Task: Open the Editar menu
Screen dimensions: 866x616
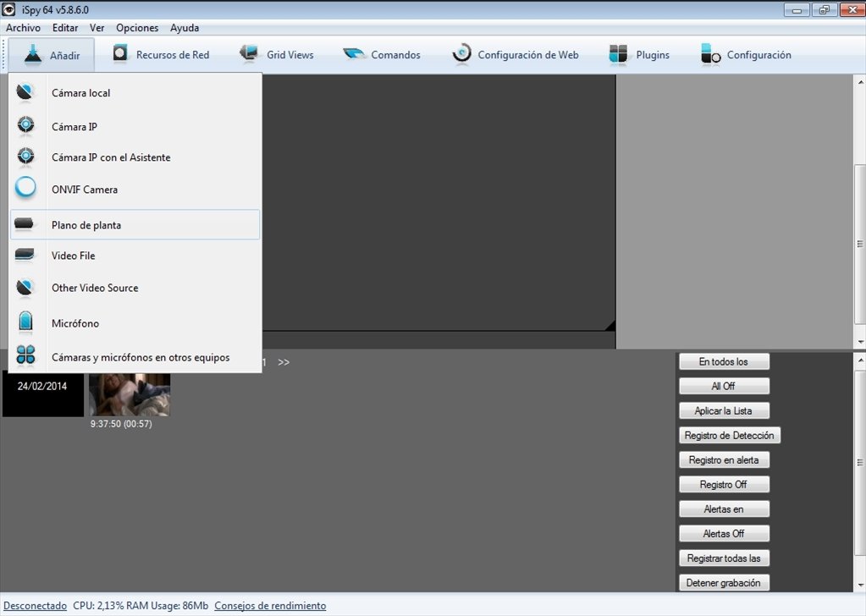Action: click(x=65, y=28)
